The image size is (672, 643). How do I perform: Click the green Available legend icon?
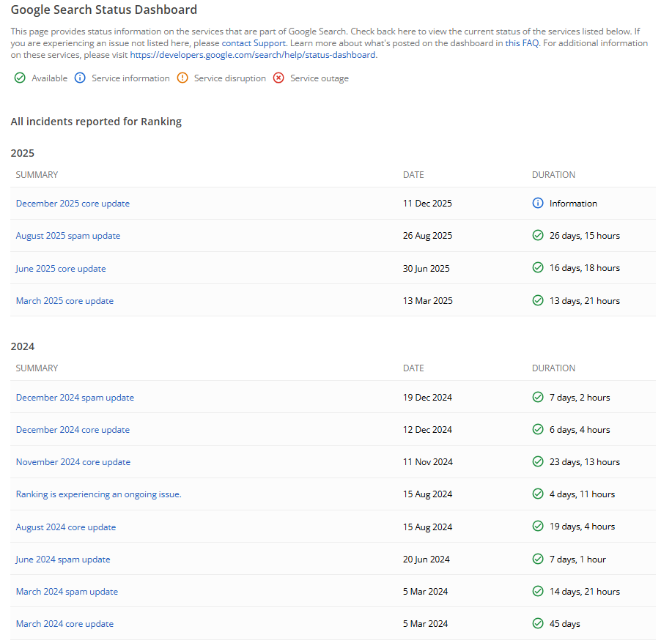click(x=20, y=78)
